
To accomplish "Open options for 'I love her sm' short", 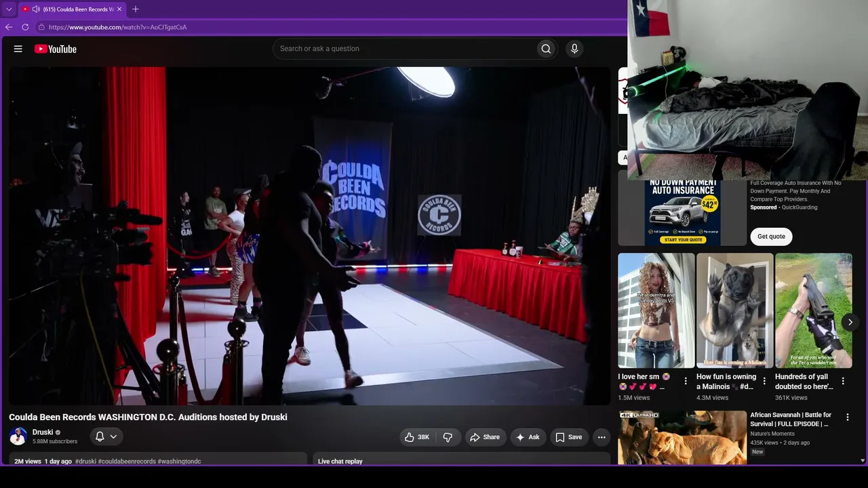I will click(x=686, y=381).
